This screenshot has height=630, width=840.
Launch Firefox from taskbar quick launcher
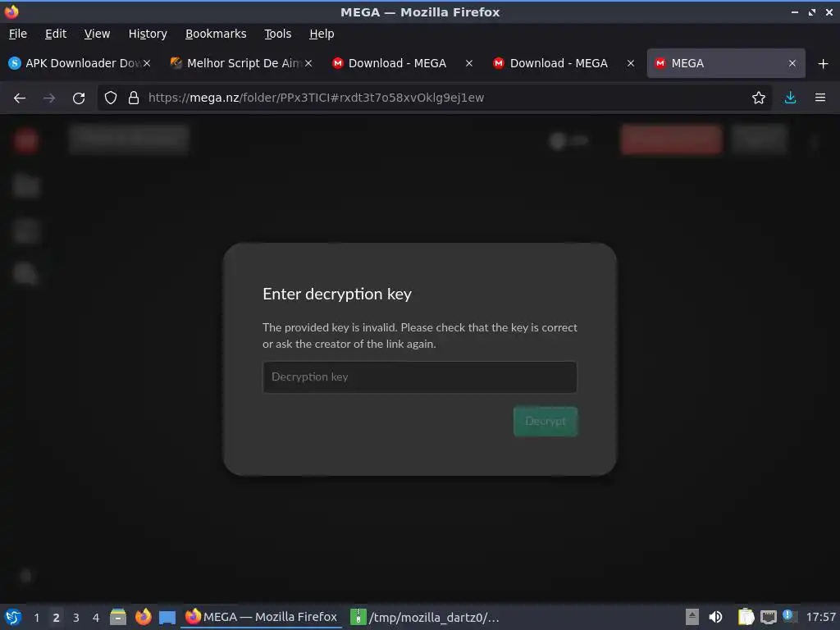click(x=143, y=617)
